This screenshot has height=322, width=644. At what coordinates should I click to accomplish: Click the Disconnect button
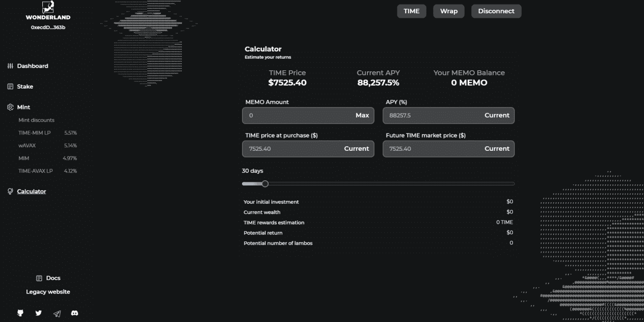(496, 11)
